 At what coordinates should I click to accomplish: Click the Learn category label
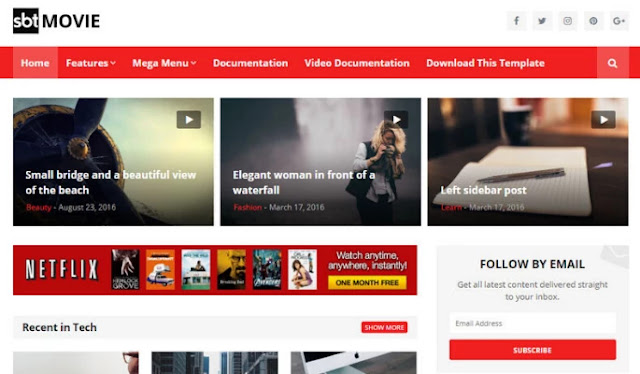pyautogui.click(x=451, y=207)
